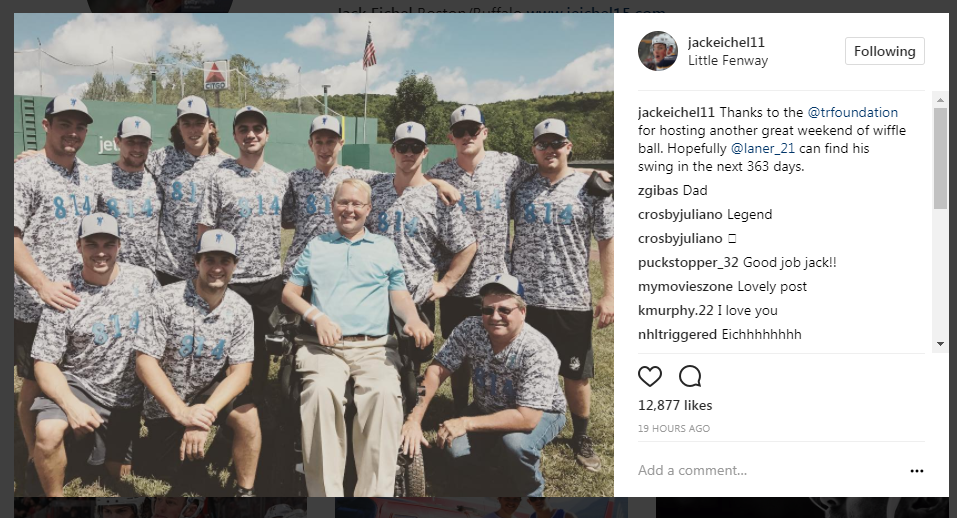Open the three-dot more options menu
Screen dimensions: 957x518
(917, 470)
